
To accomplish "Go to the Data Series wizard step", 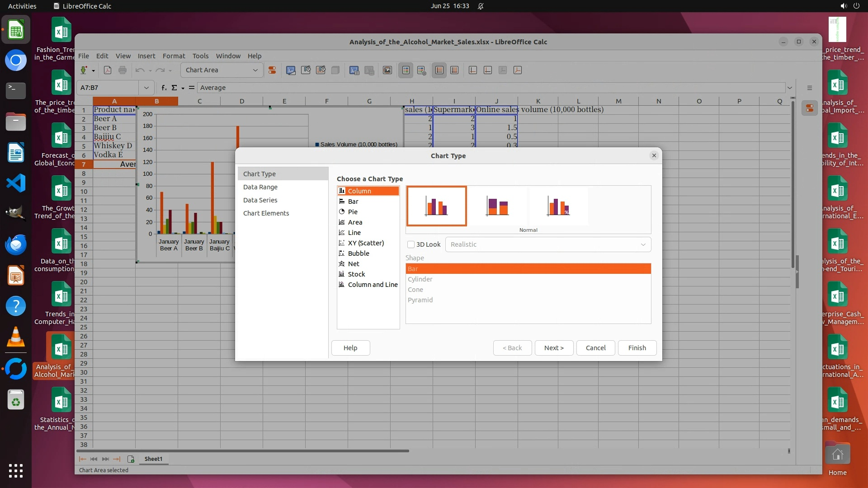I will pos(260,200).
